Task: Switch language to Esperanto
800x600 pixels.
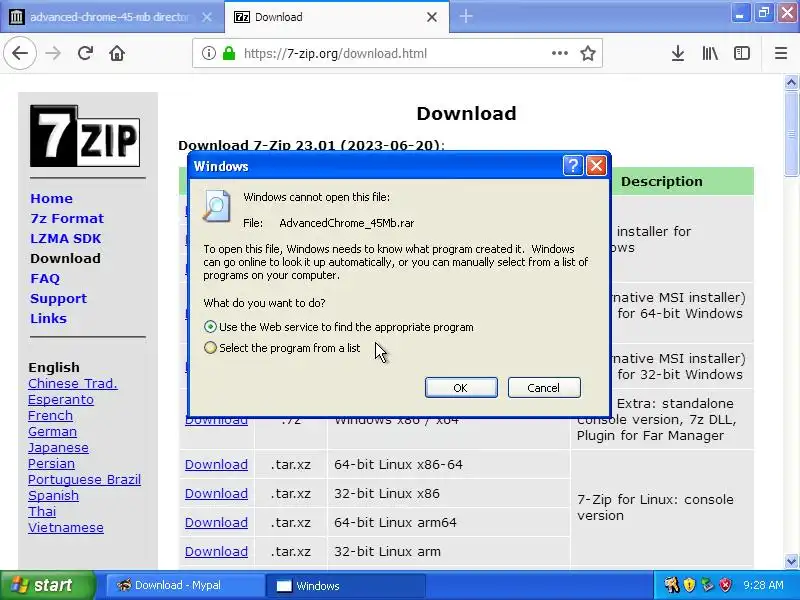Action: [x=61, y=399]
